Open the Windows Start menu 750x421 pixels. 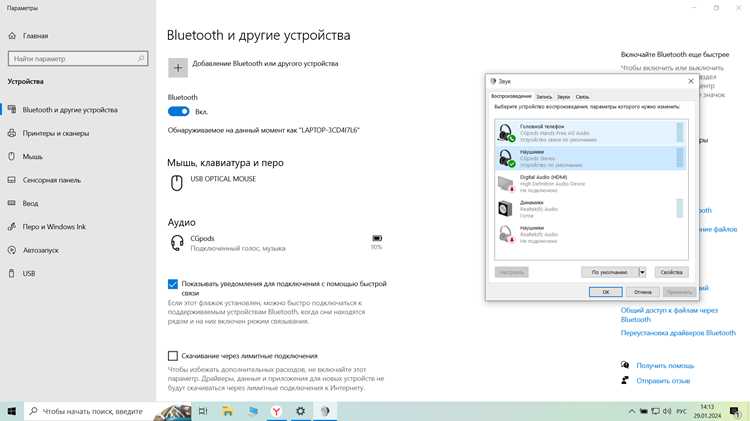point(11,411)
